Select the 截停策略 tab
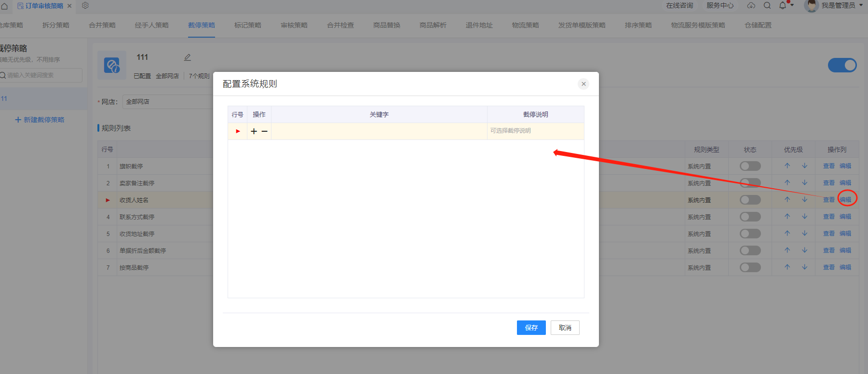 [202, 25]
